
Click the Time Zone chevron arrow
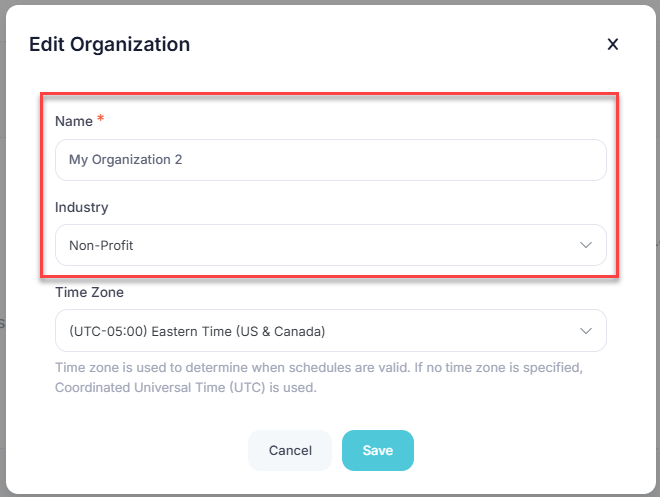586,330
